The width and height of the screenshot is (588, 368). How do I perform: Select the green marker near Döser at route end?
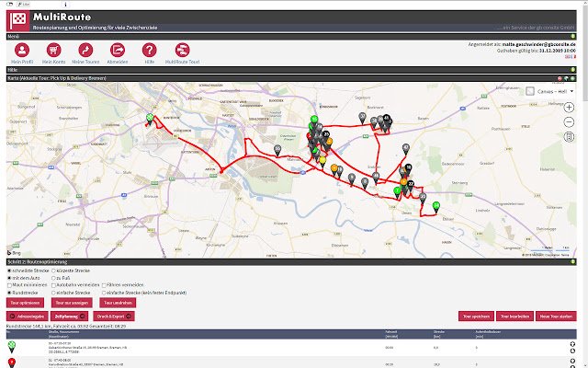pyautogui.click(x=435, y=207)
